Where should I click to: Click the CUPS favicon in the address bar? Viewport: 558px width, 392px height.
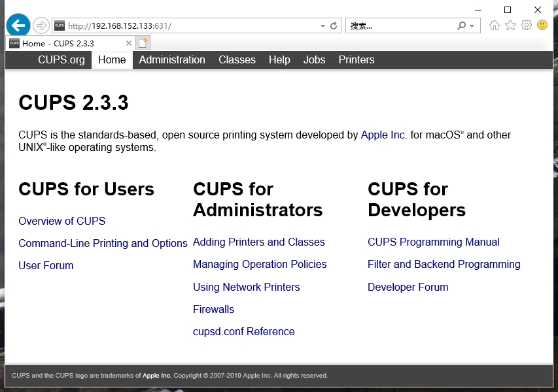pyautogui.click(x=58, y=25)
